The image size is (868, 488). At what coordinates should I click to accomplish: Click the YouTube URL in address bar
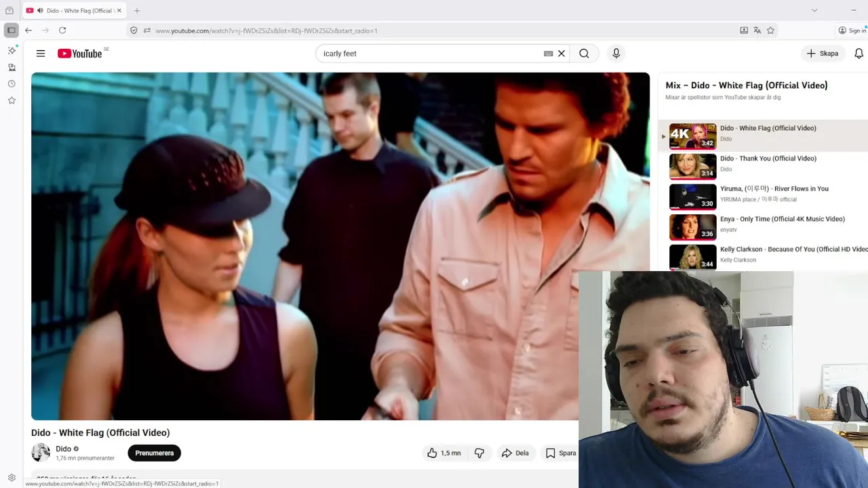(x=266, y=30)
